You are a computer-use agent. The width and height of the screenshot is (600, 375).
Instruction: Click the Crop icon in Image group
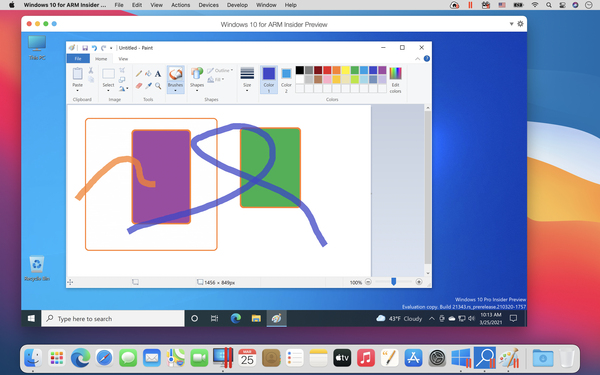(x=122, y=70)
